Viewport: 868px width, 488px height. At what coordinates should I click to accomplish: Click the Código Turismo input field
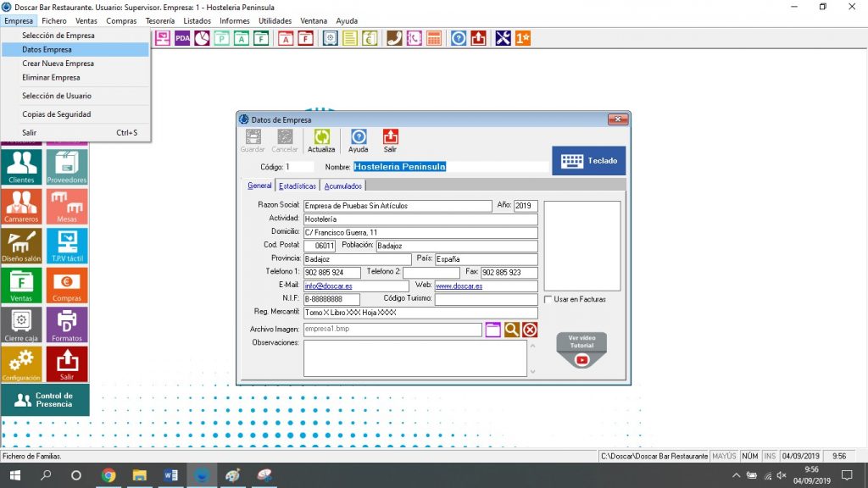tap(486, 299)
